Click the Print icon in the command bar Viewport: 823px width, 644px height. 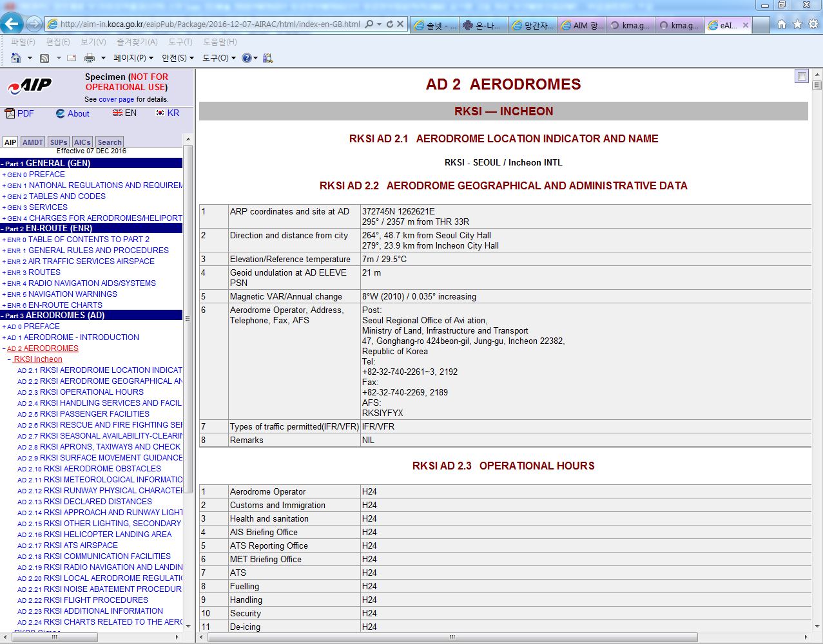pyautogui.click(x=90, y=58)
